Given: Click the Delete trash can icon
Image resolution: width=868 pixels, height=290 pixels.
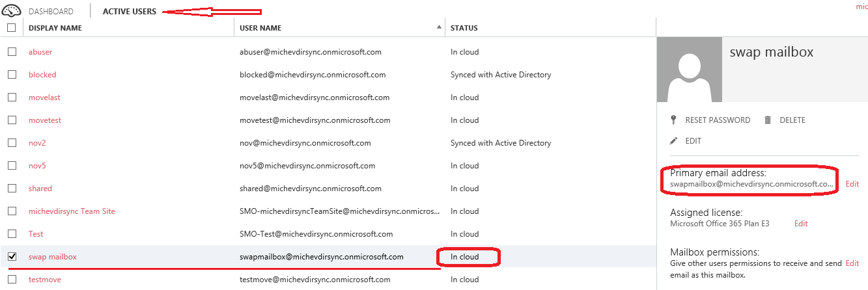Looking at the screenshot, I should point(768,120).
